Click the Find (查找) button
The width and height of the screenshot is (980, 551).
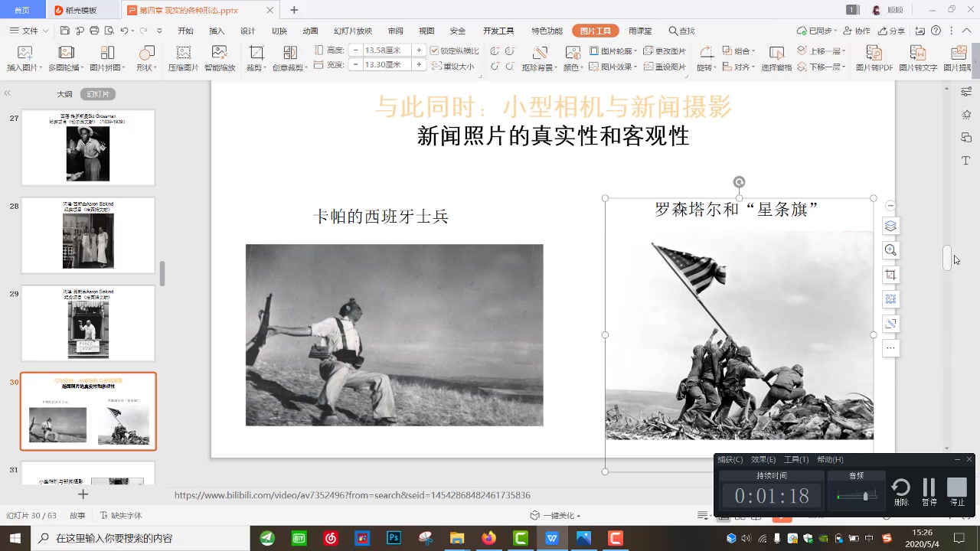coord(681,31)
